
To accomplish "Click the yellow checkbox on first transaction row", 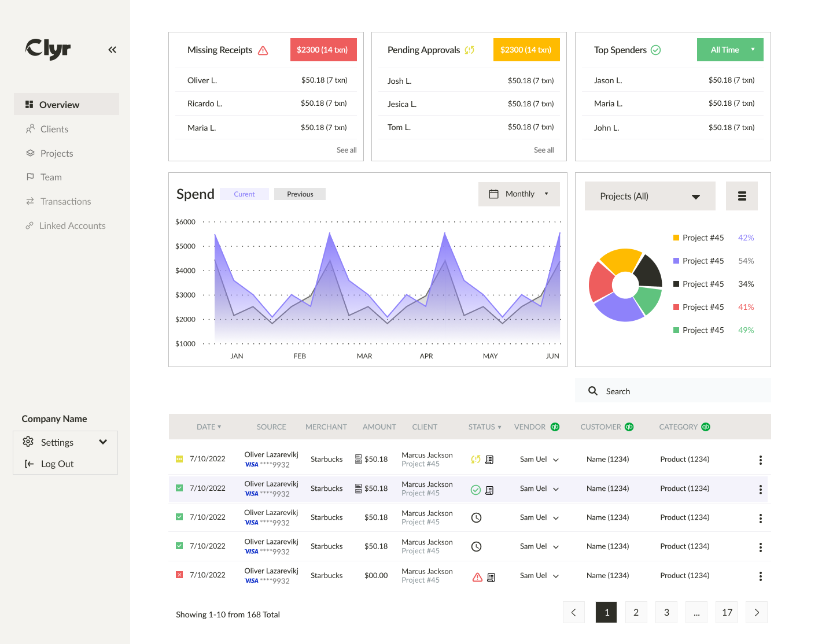I will (x=179, y=458).
